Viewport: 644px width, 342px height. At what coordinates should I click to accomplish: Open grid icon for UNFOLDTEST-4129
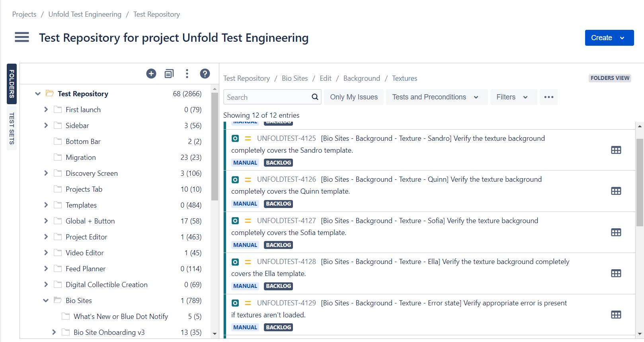(616, 315)
